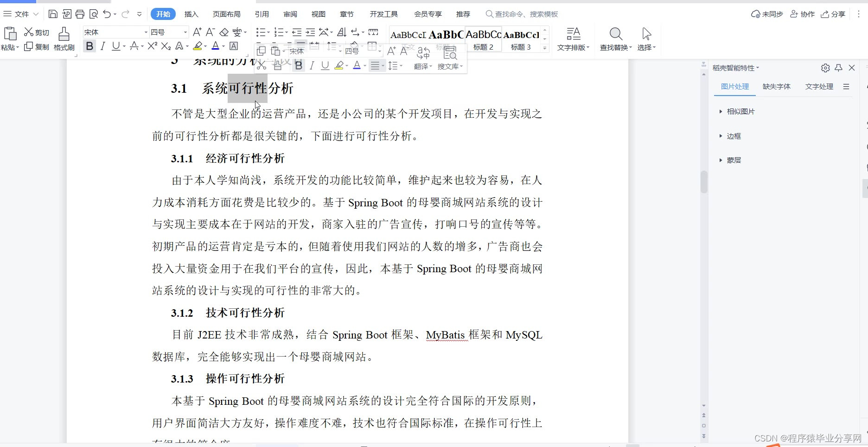Open the 宋体 font name dropdown in ribbon
The height and width of the screenshot is (447, 868).
pos(146,32)
